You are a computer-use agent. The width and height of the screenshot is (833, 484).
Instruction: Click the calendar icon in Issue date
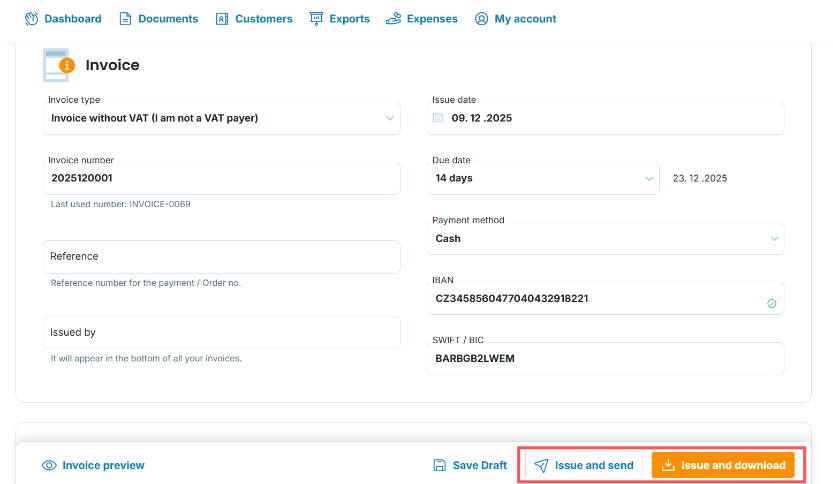(438, 118)
